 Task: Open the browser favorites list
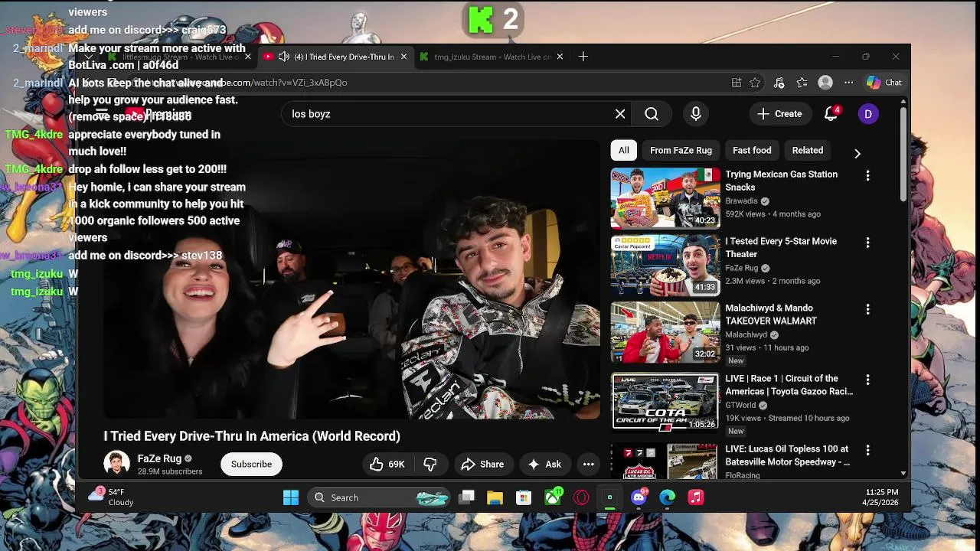(802, 83)
